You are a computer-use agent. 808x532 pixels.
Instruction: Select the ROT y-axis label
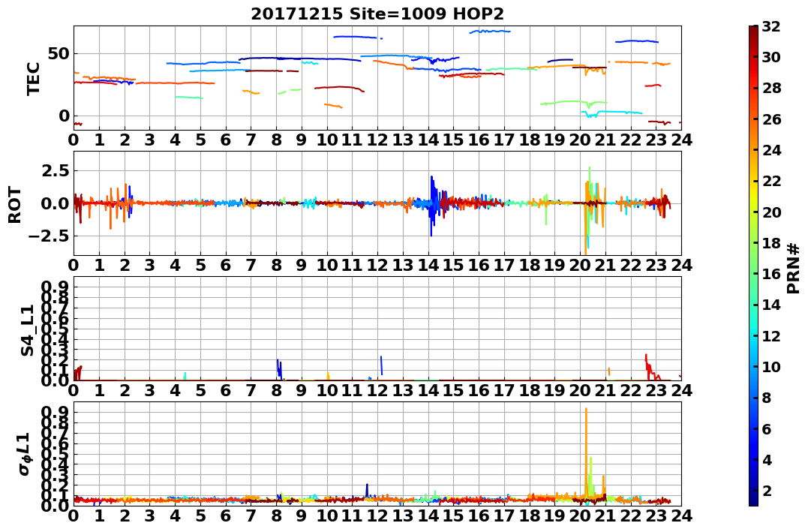[15, 205]
